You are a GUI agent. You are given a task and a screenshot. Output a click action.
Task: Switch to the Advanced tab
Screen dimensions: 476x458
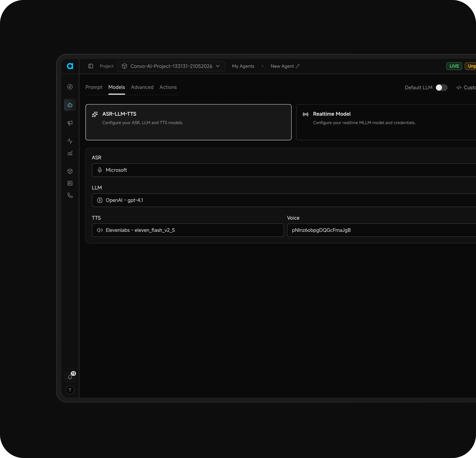click(x=142, y=87)
